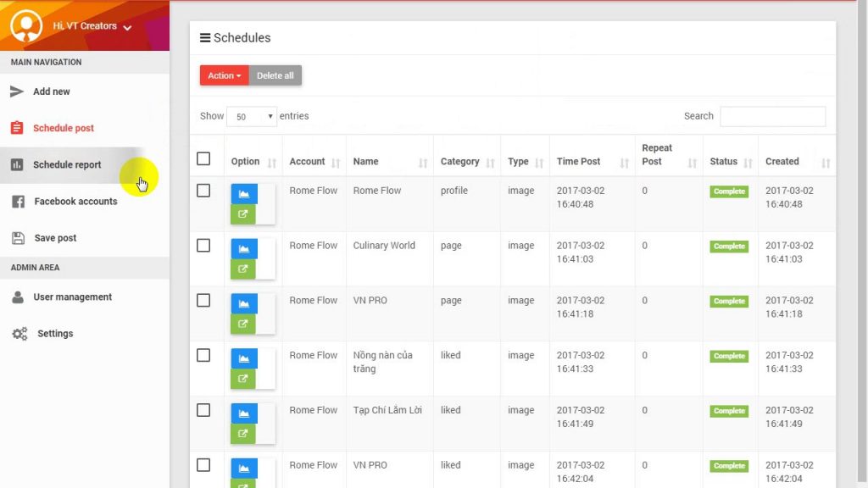Check the select-all checkbox in the table header
This screenshot has height=488, width=868.
(x=203, y=158)
